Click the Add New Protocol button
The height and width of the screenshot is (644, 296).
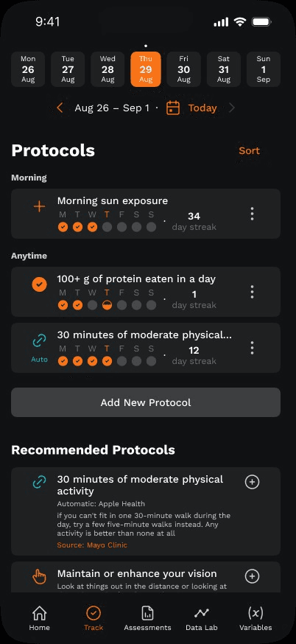pyautogui.click(x=146, y=402)
